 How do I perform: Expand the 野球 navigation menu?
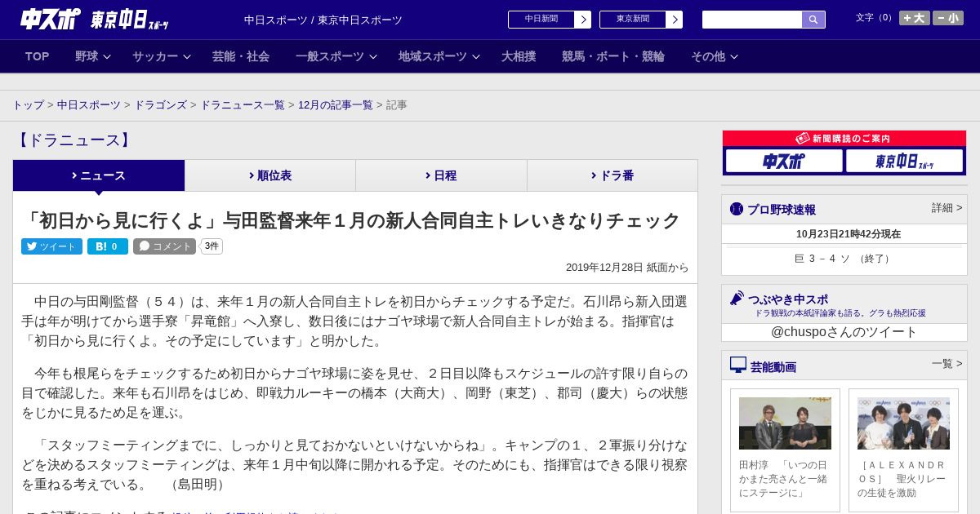coord(93,56)
